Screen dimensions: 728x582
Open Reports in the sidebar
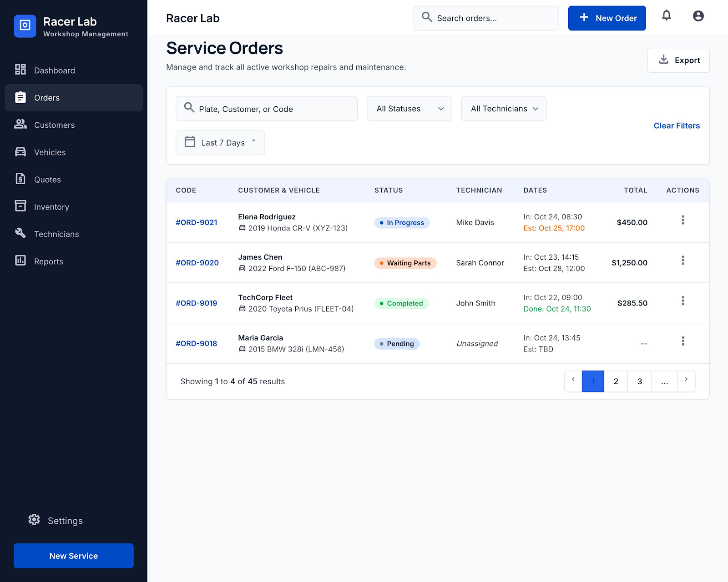pos(74,261)
